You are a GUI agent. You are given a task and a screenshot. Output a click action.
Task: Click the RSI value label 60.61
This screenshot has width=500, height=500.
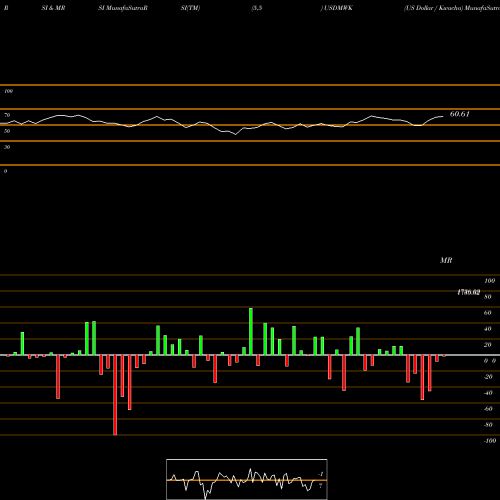click(460, 114)
